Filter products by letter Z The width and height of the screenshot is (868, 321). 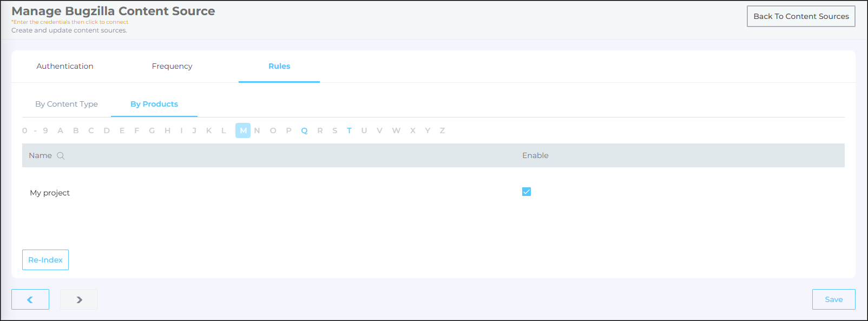coord(442,130)
